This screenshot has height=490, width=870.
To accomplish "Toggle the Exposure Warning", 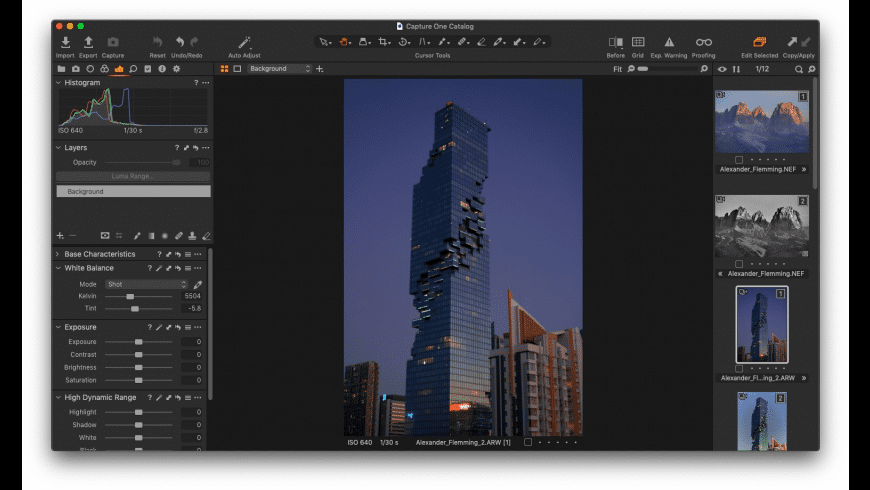I will [669, 42].
